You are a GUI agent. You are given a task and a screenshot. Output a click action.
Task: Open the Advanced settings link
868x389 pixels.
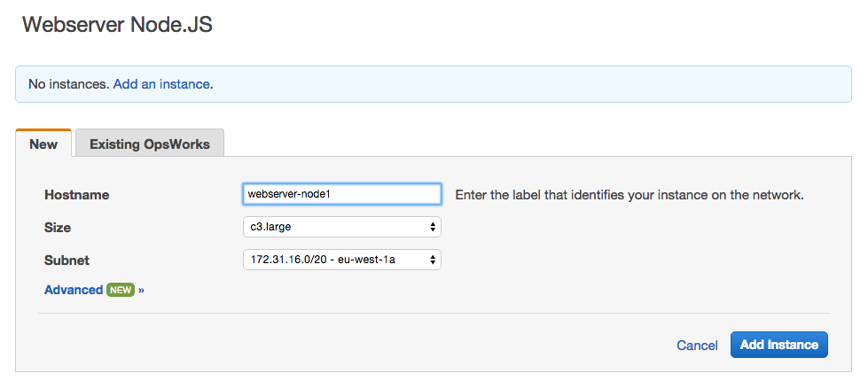[x=74, y=290]
